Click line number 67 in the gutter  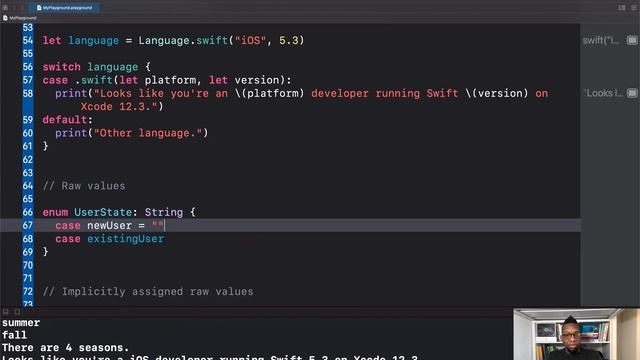coord(27,225)
